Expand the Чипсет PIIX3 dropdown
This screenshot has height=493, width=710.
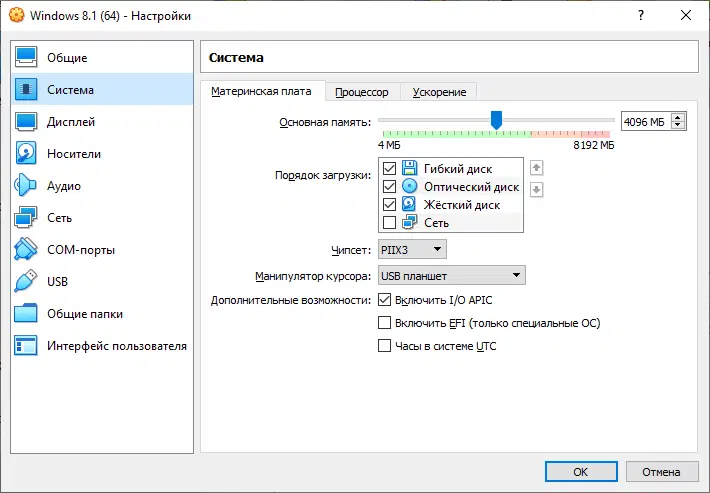[x=412, y=249]
